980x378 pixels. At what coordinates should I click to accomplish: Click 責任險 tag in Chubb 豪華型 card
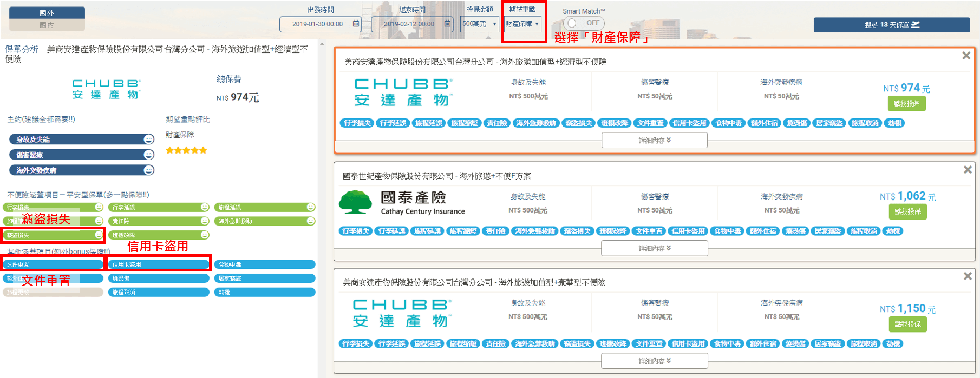pos(495,344)
